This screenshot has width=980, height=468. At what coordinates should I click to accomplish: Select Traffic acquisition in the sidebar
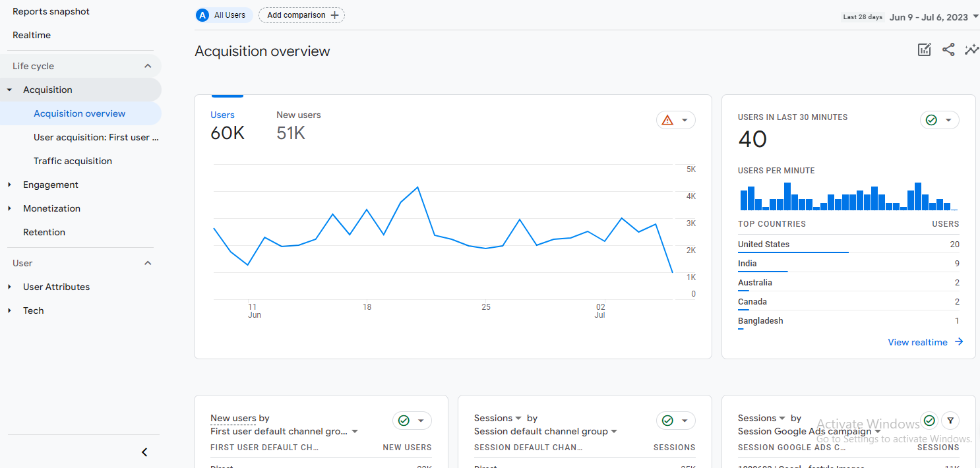click(x=73, y=161)
